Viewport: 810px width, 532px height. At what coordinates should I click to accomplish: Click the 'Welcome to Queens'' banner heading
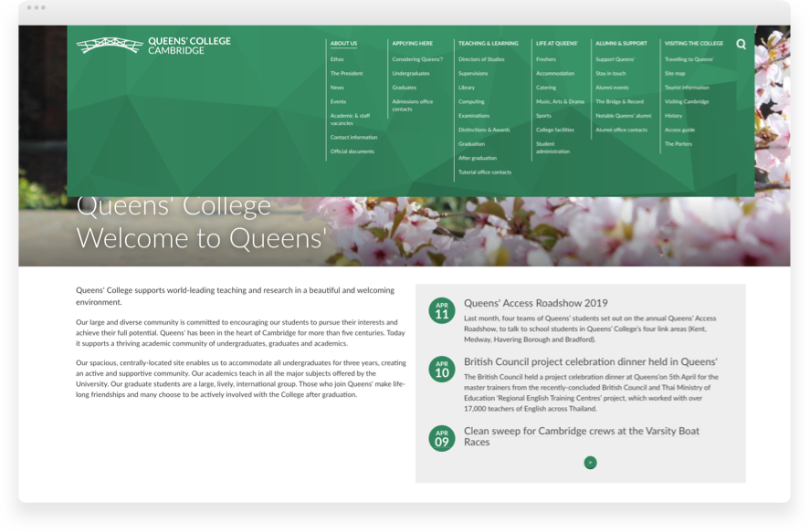(202, 238)
